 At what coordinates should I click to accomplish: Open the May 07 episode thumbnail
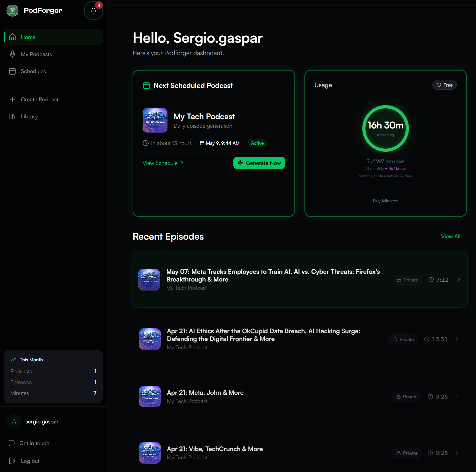point(149,280)
